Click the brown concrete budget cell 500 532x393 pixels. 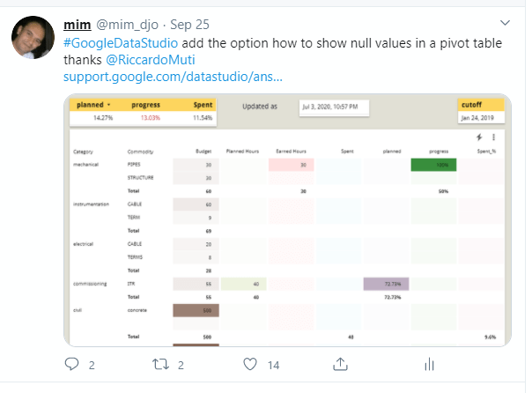coord(196,310)
